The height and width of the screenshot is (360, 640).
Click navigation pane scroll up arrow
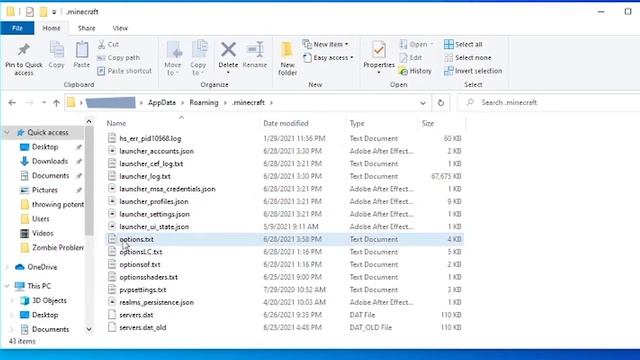click(x=89, y=122)
